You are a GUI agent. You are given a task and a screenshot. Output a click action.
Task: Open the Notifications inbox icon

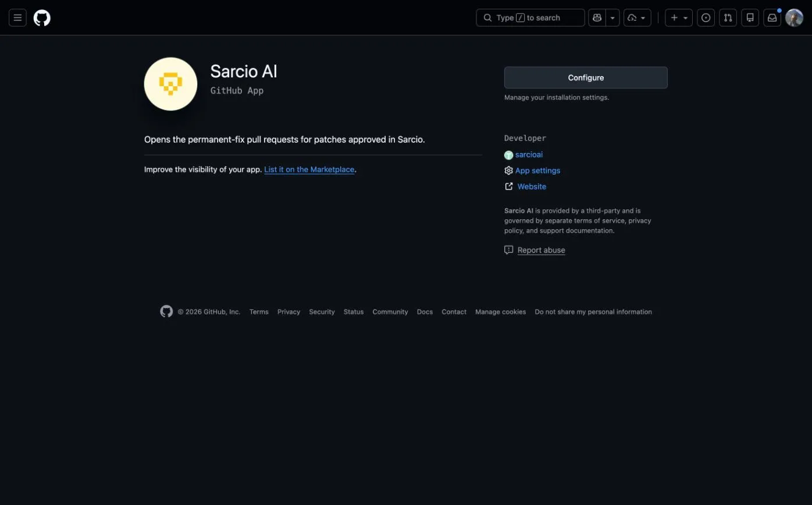click(772, 17)
